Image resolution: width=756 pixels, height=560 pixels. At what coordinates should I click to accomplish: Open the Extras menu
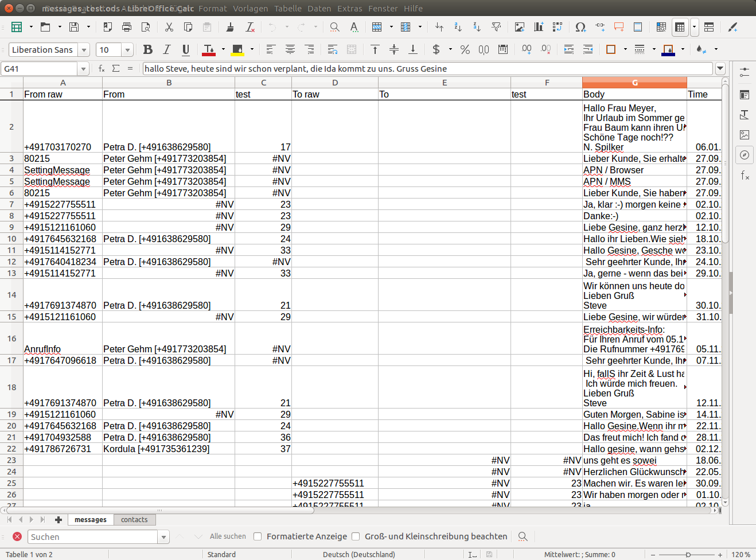coord(350,9)
